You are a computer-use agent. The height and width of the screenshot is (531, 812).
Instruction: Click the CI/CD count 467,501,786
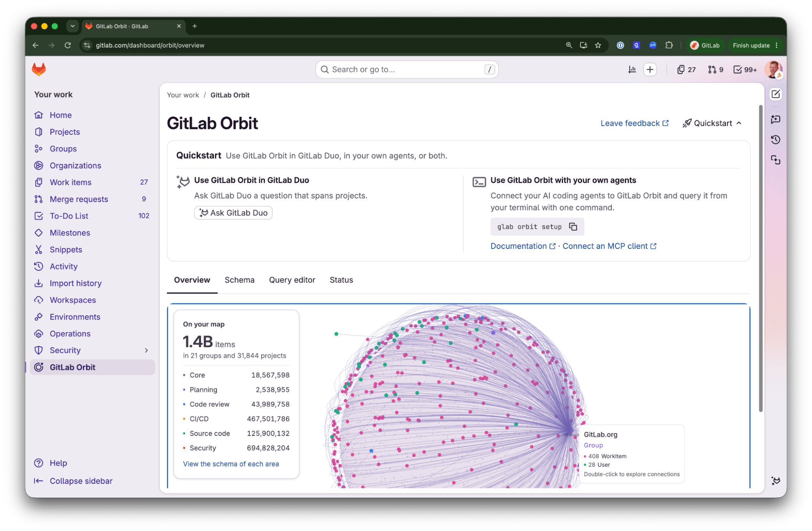coord(268,419)
